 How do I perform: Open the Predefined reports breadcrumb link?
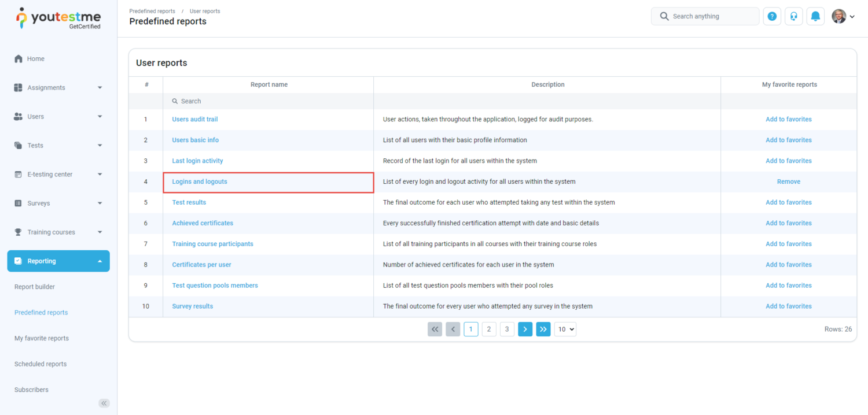tap(152, 10)
